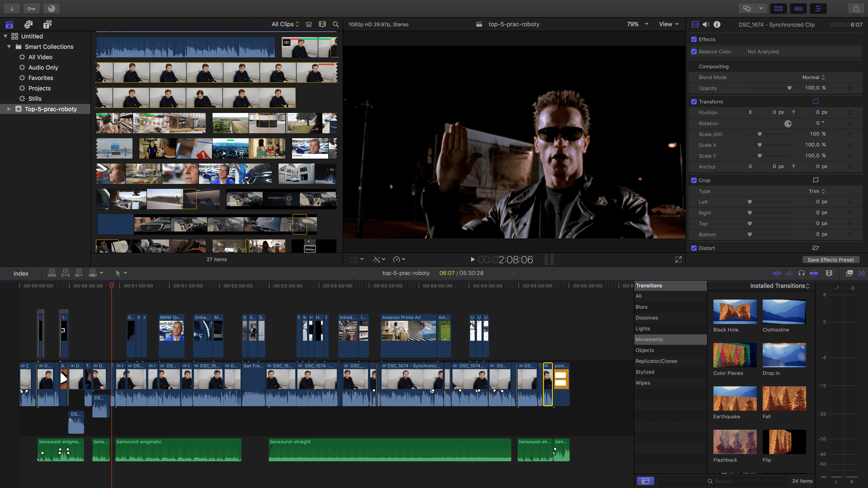
Task: Toggle the Inspector sliders icon
Action: tap(818, 8)
